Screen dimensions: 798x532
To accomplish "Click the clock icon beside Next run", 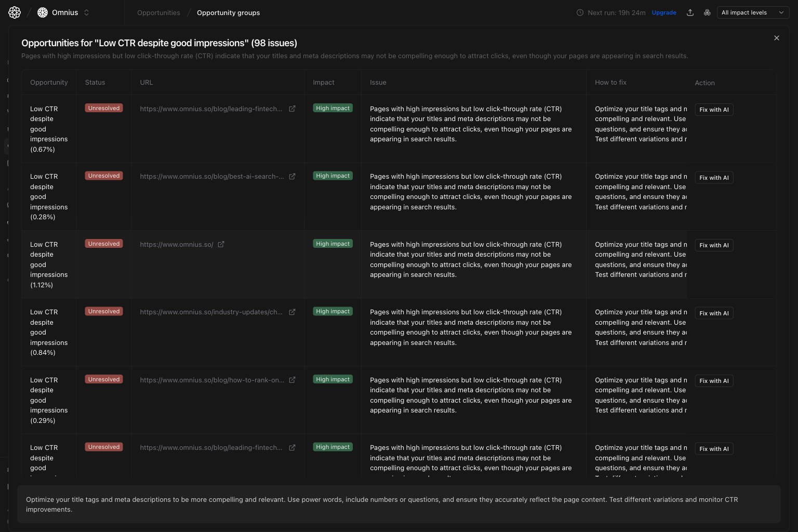I will coord(580,12).
